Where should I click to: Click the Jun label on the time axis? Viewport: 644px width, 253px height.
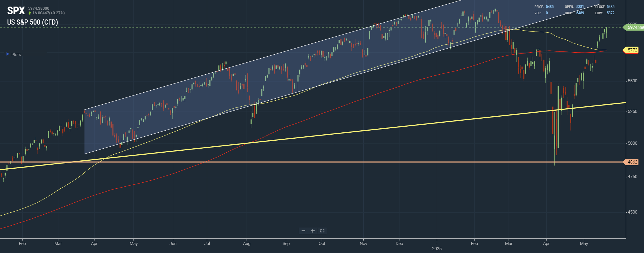click(173, 244)
